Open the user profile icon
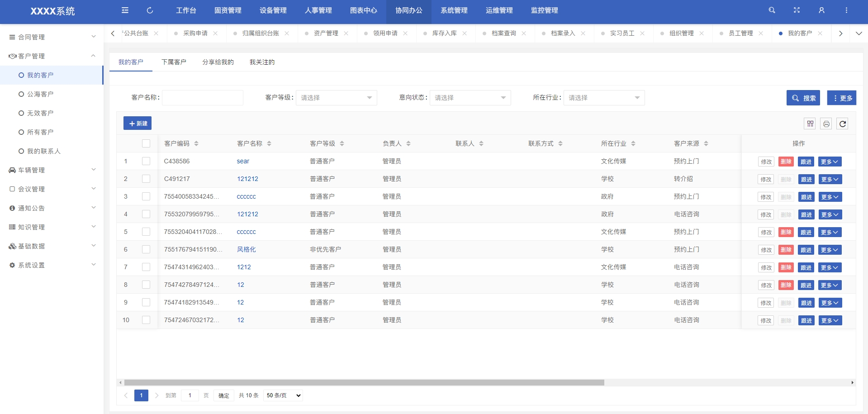 (x=822, y=10)
